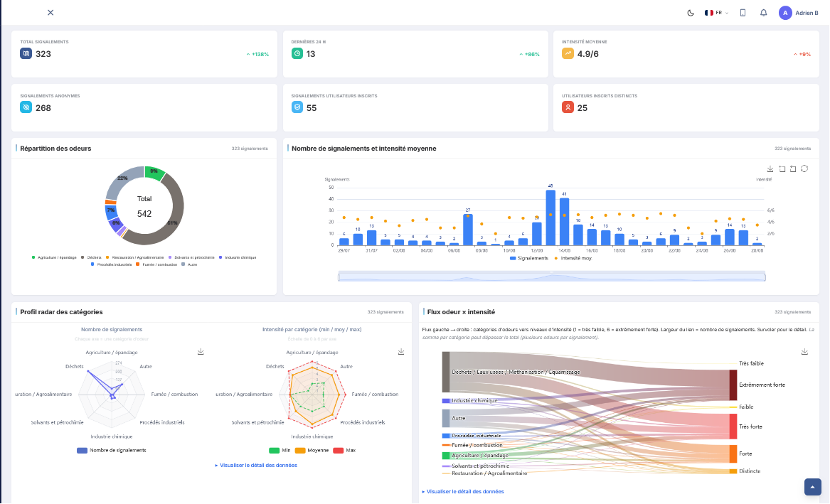Click the +138% trend indicator

click(x=257, y=55)
